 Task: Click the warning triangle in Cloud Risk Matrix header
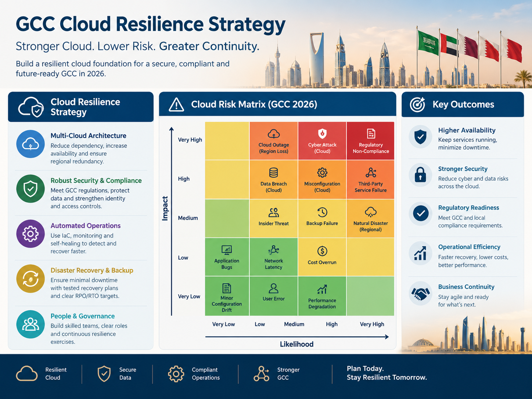pyautogui.click(x=176, y=105)
